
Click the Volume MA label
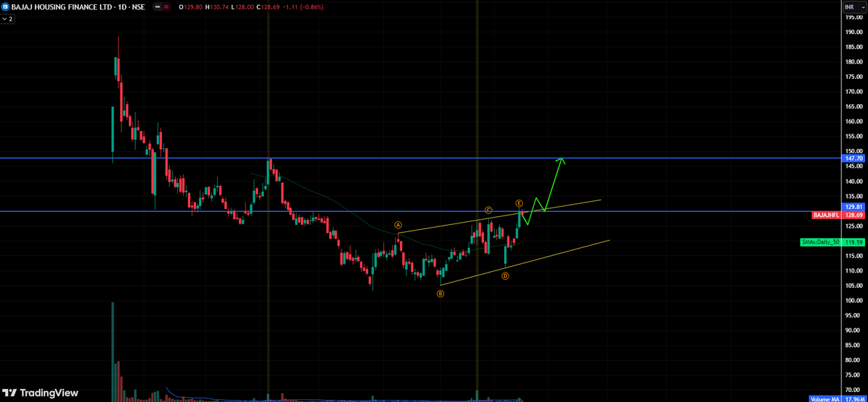pyautogui.click(x=825, y=399)
